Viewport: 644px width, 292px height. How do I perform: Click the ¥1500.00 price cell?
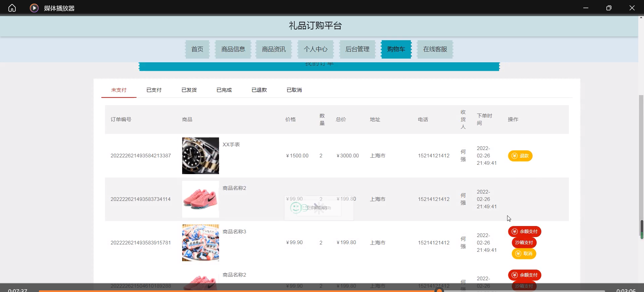coord(297,156)
